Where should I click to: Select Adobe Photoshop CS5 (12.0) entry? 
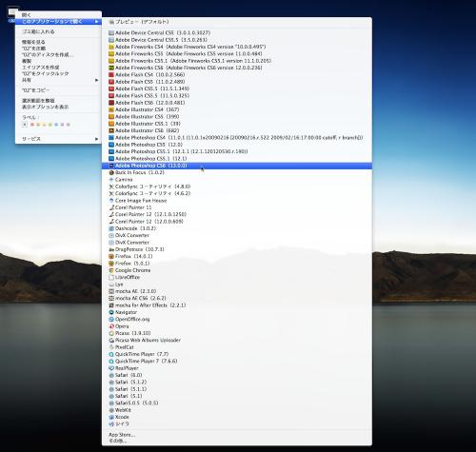(x=237, y=145)
